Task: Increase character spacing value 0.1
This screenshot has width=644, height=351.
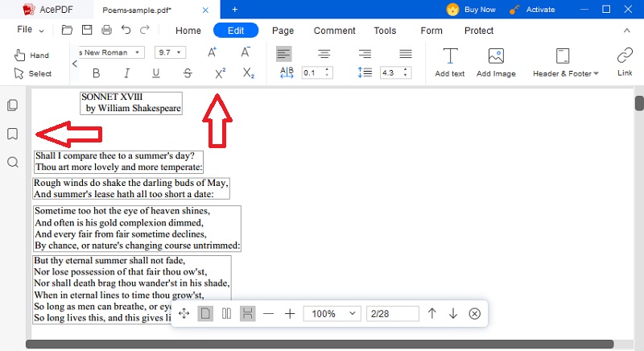Action: [x=327, y=70]
